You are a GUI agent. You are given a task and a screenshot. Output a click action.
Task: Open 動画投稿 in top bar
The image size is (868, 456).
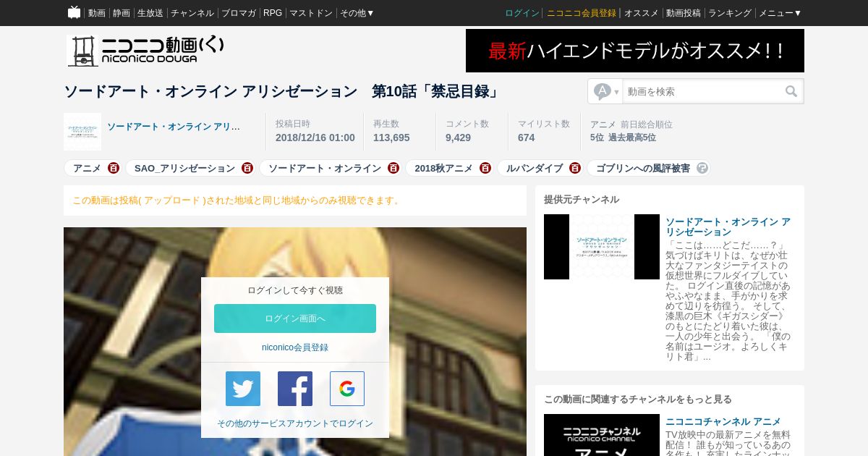pyautogui.click(x=684, y=13)
